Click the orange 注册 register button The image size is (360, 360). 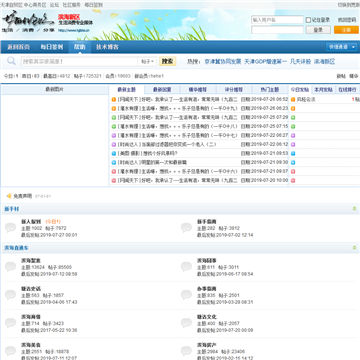[346, 30]
